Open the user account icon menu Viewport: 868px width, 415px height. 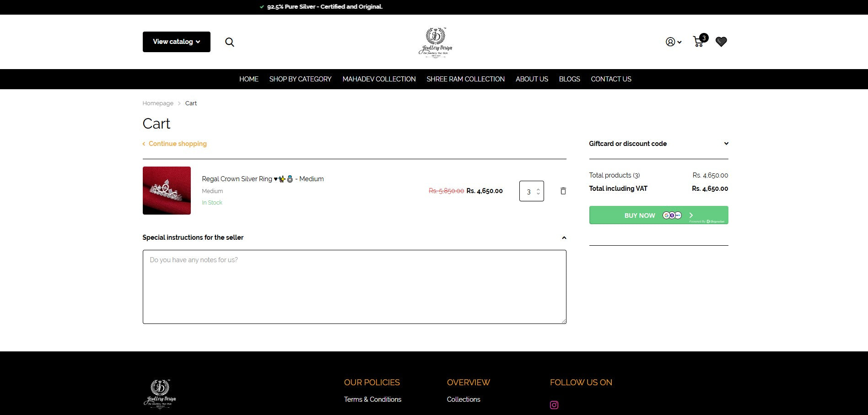click(673, 42)
